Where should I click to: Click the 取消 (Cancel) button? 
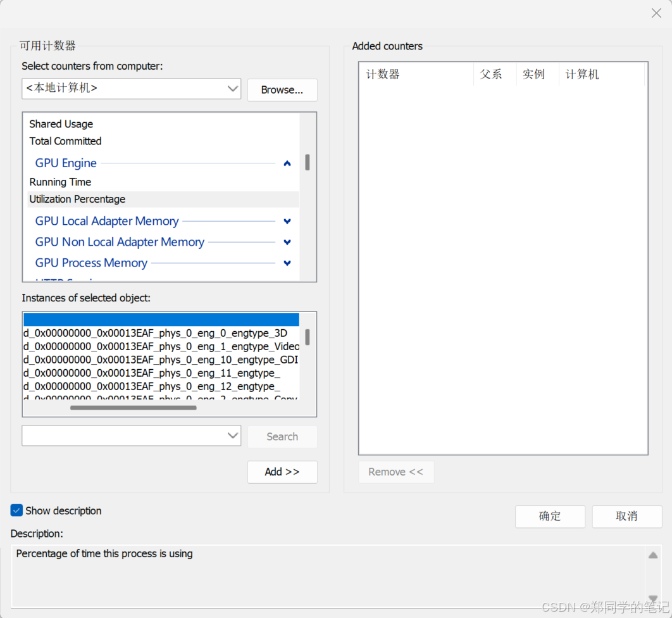pyautogui.click(x=627, y=516)
